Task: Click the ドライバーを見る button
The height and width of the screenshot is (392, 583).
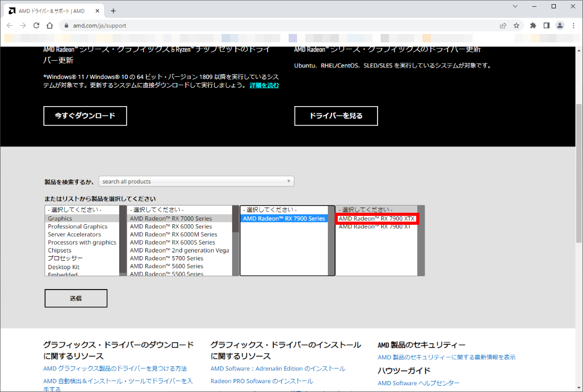Action: [336, 116]
